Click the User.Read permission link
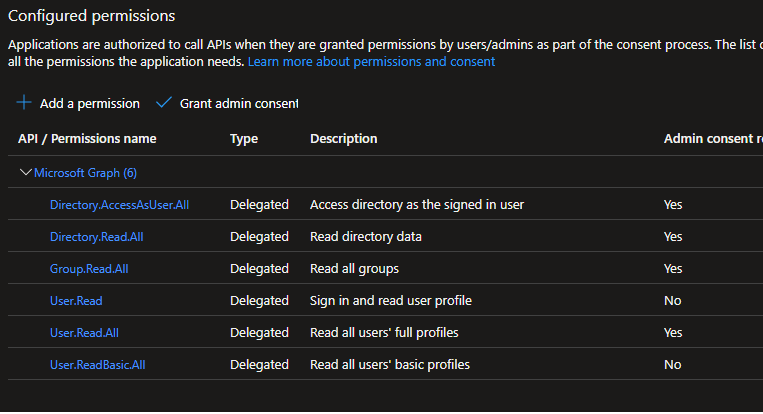 [76, 301]
